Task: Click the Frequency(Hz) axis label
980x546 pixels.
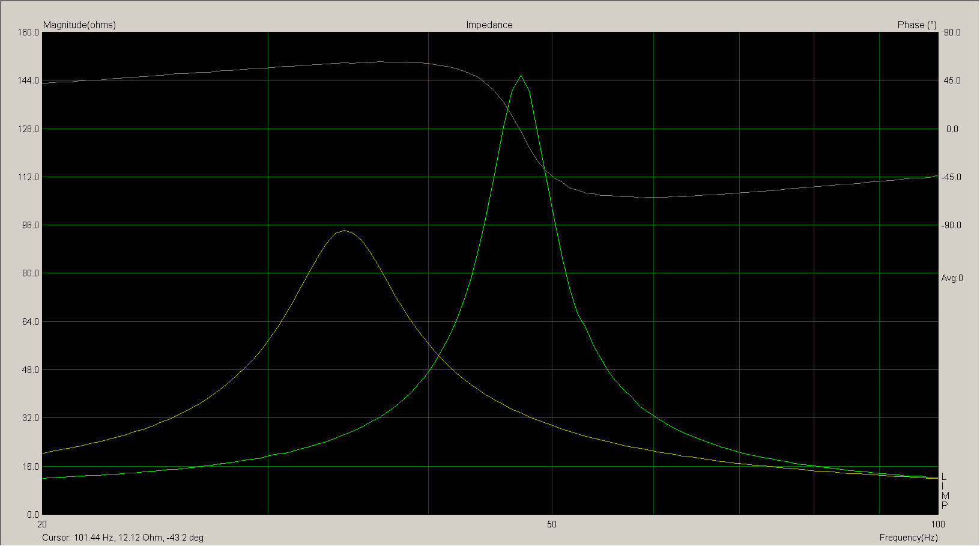Action: 909,538
